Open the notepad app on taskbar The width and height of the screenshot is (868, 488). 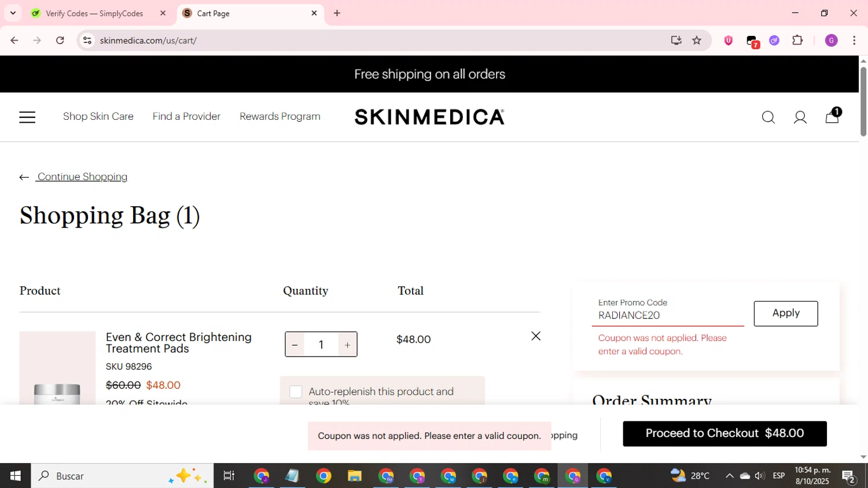coord(292,476)
